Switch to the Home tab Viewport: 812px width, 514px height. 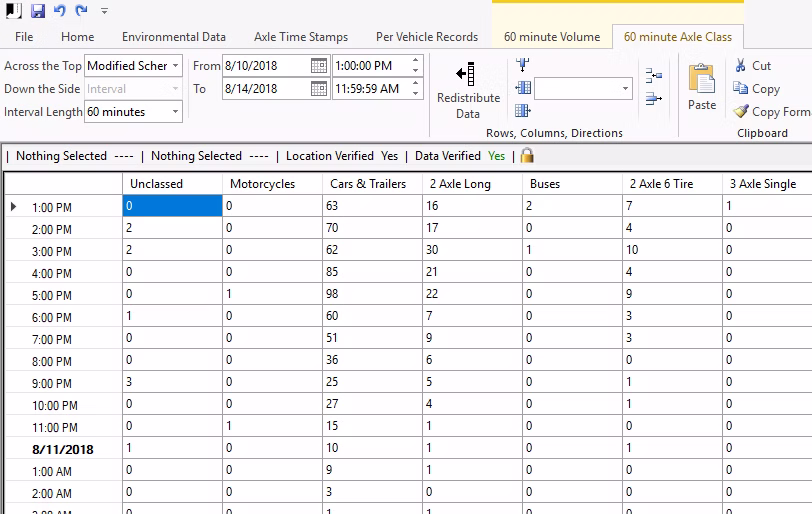pyautogui.click(x=77, y=37)
